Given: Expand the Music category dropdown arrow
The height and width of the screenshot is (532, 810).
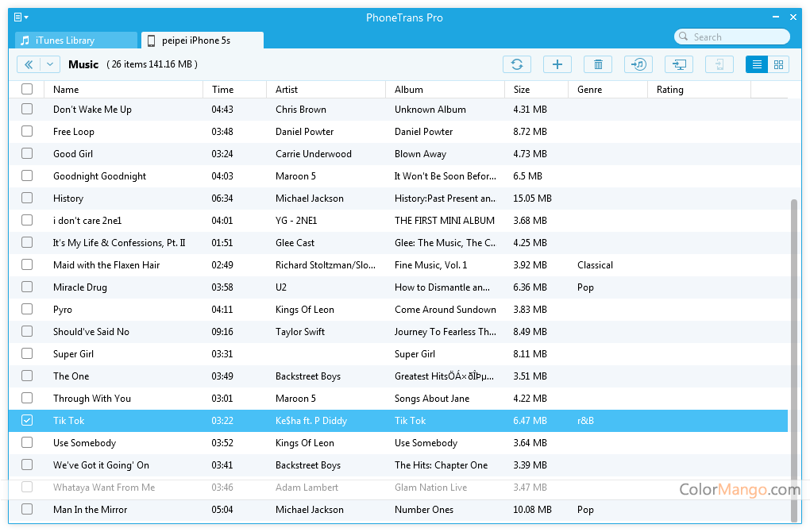Looking at the screenshot, I should pyautogui.click(x=50, y=65).
